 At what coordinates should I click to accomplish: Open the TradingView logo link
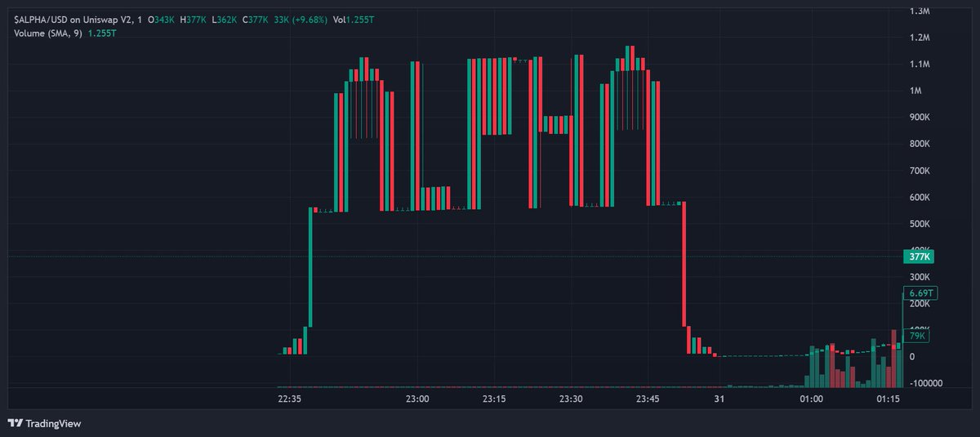click(x=44, y=423)
